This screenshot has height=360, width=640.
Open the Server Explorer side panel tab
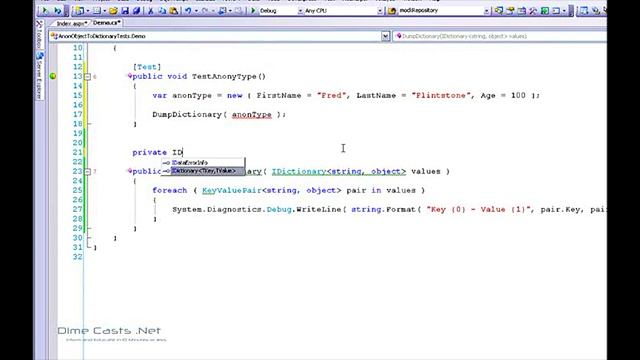tap(40, 76)
